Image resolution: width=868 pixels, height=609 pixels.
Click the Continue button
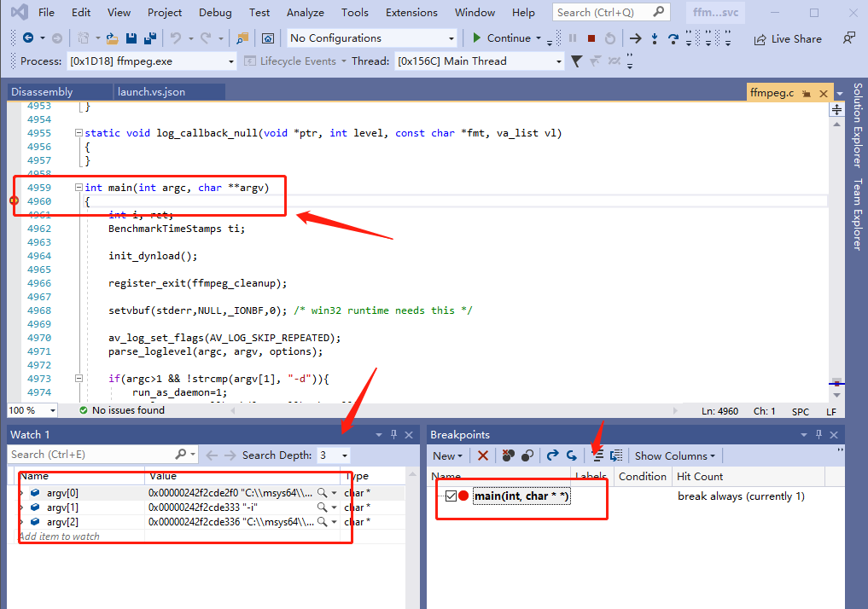click(502, 38)
